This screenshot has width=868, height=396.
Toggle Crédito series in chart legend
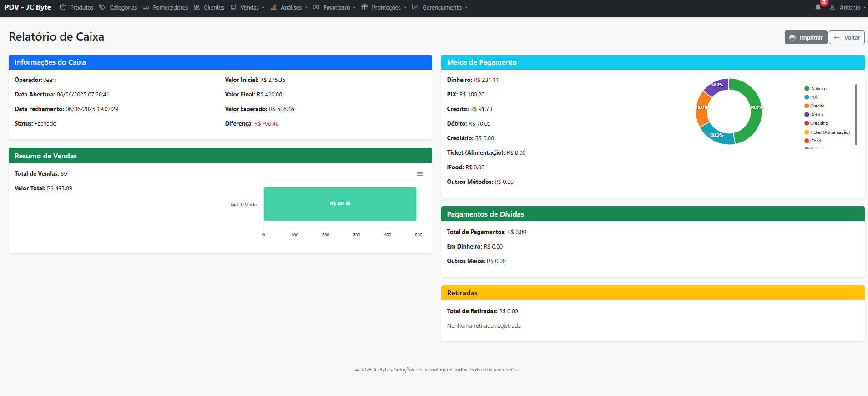pos(817,106)
